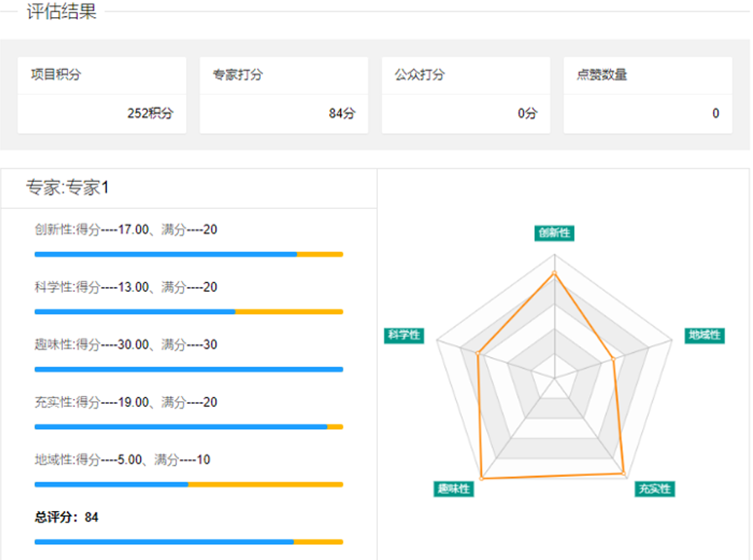The image size is (753, 560).
Task: Select the 点赞数量 summary card
Action: click(x=648, y=95)
